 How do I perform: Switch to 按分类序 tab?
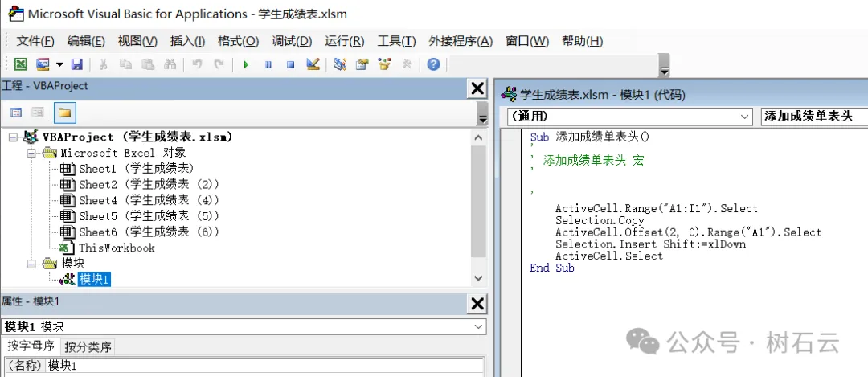coord(88,347)
